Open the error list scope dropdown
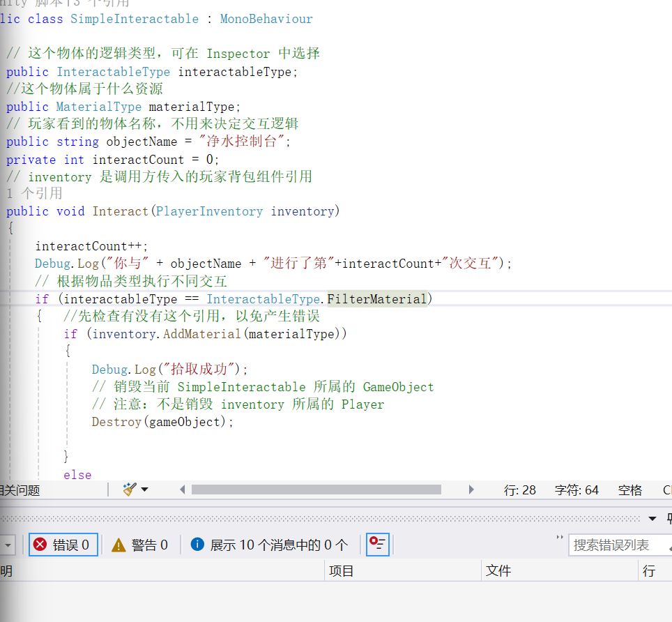672x622 pixels. coord(7,545)
